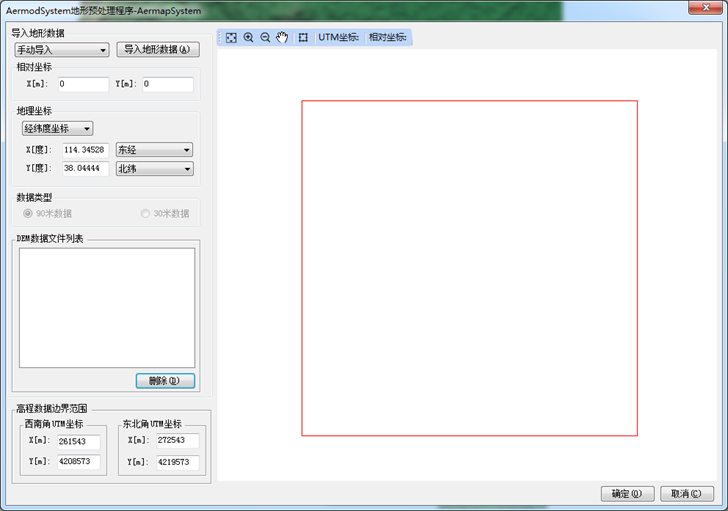Select the 30米数据 radio button
Screen dimensions: 728x511
[146, 213]
